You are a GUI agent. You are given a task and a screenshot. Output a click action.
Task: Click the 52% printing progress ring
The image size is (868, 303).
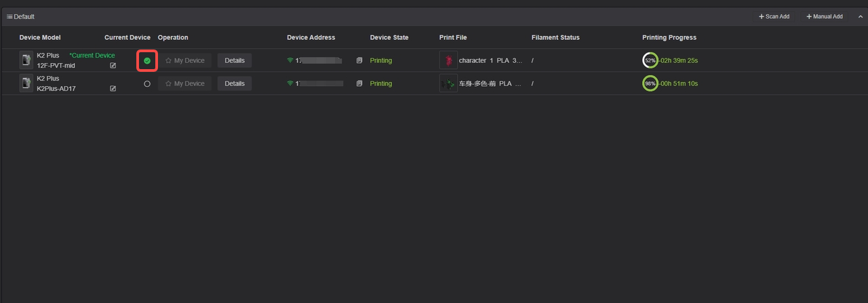tap(650, 60)
